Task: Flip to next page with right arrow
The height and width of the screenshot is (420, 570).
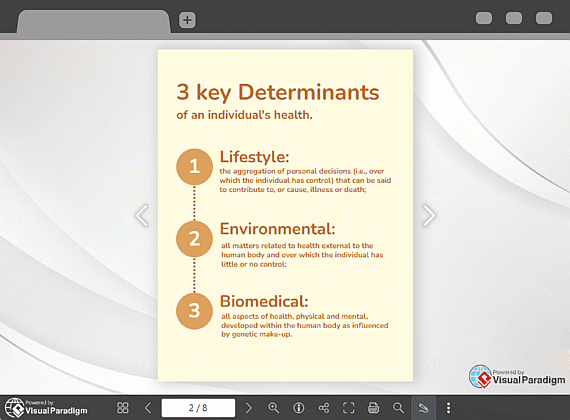Action: pyautogui.click(x=429, y=215)
